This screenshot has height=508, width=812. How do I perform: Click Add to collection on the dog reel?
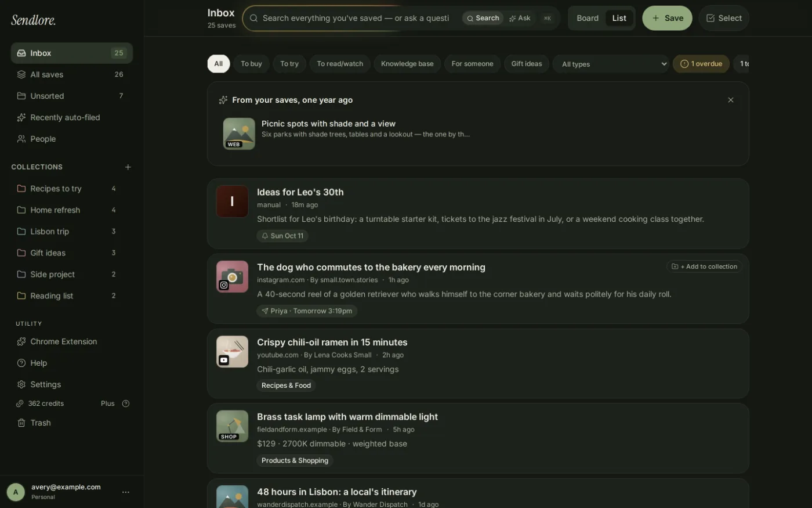coord(704,266)
